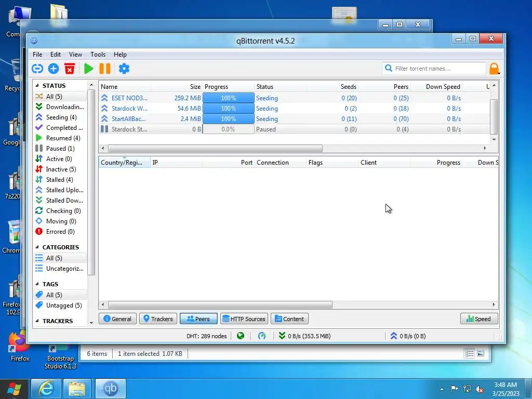Open the File menu
This screenshot has width=532, height=399.
click(x=37, y=54)
